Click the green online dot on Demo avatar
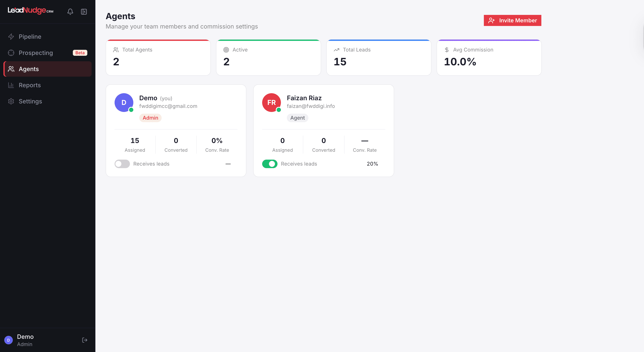The width and height of the screenshot is (644, 352). pyautogui.click(x=131, y=110)
